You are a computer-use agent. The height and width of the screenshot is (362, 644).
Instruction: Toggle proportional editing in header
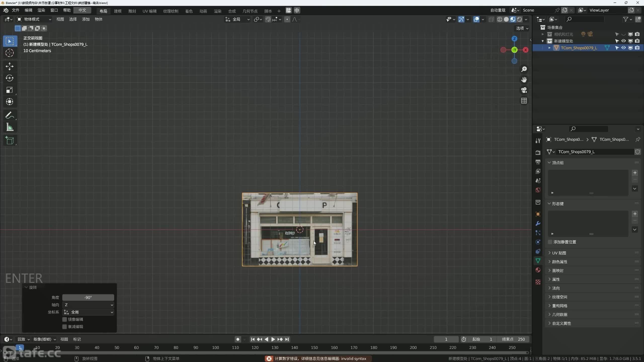pyautogui.click(x=287, y=19)
